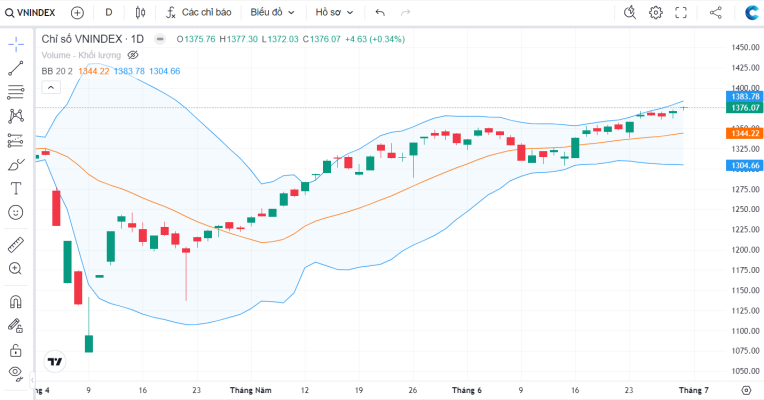Click the Tháng 6 date label

[466, 390]
